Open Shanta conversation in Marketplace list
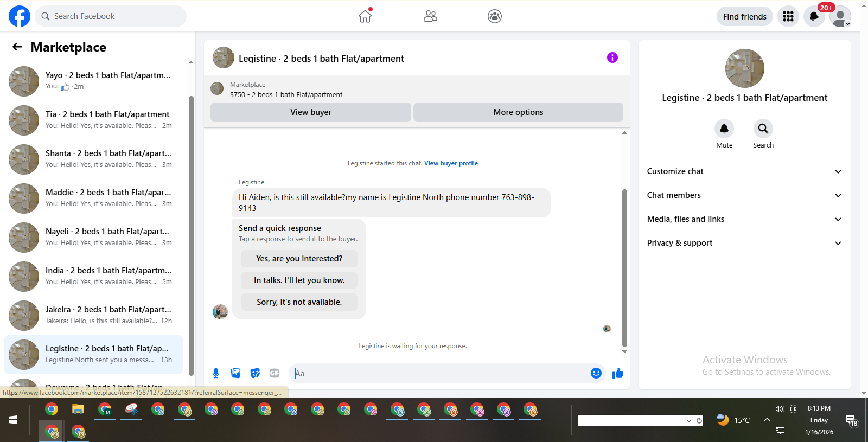This screenshot has height=442, width=868. pos(93,159)
